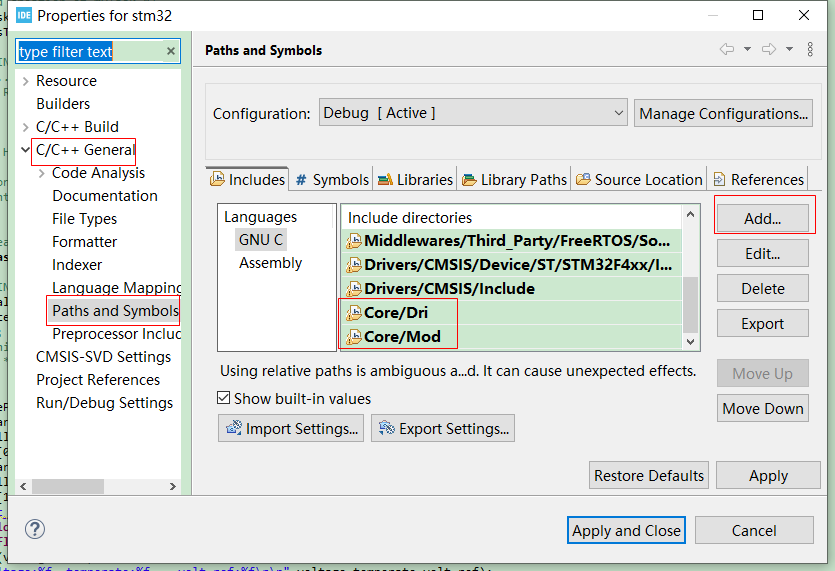Open the three-dot view menu icon

pyautogui.click(x=810, y=50)
